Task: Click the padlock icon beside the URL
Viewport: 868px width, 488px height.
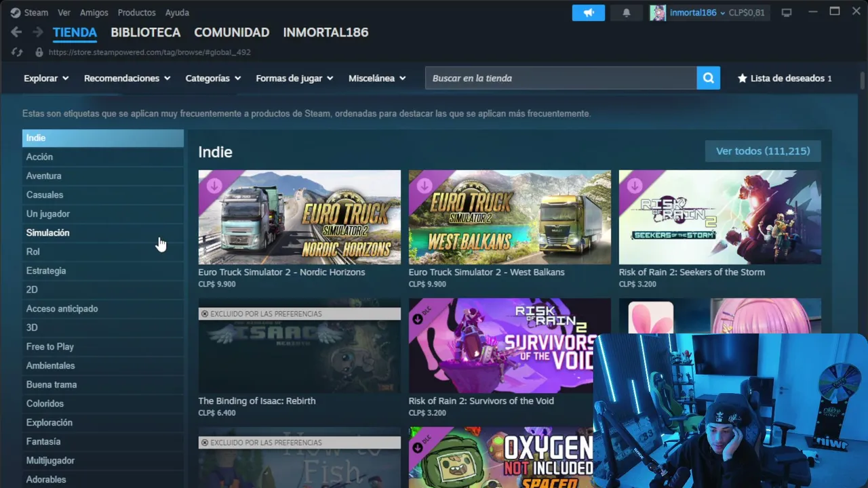Action: point(39,52)
